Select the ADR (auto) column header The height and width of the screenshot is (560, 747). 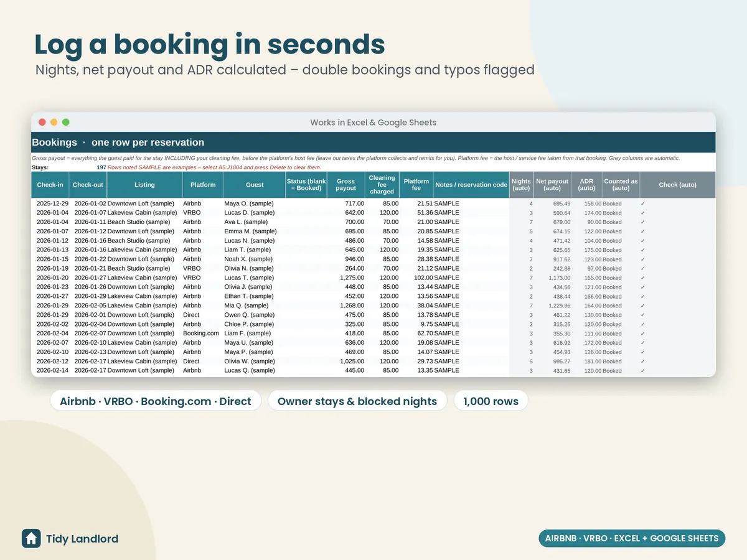click(x=586, y=185)
